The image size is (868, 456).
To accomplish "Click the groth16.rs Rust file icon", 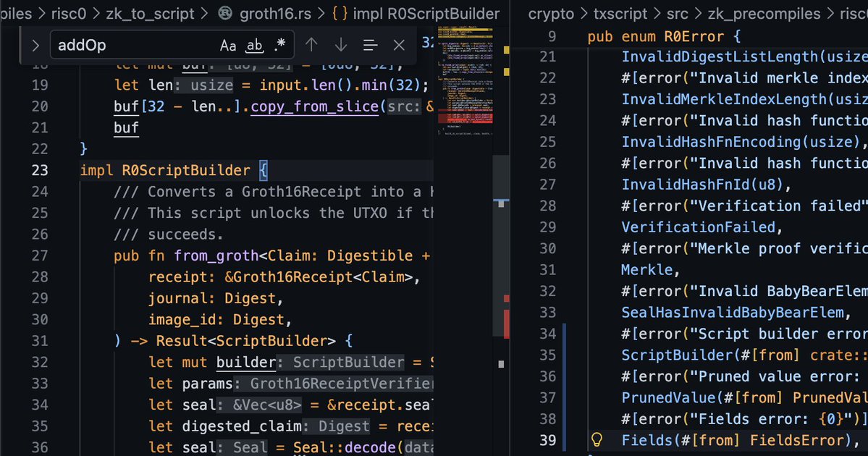I will 225,13.
